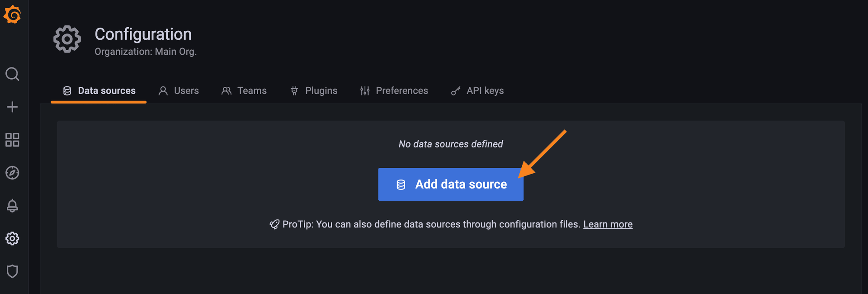Go to the Teams tab
Image resolution: width=868 pixels, height=294 pixels.
244,91
